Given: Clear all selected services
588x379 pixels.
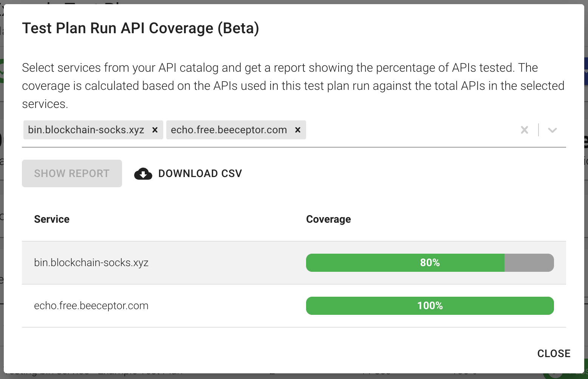Looking at the screenshot, I should tap(525, 130).
